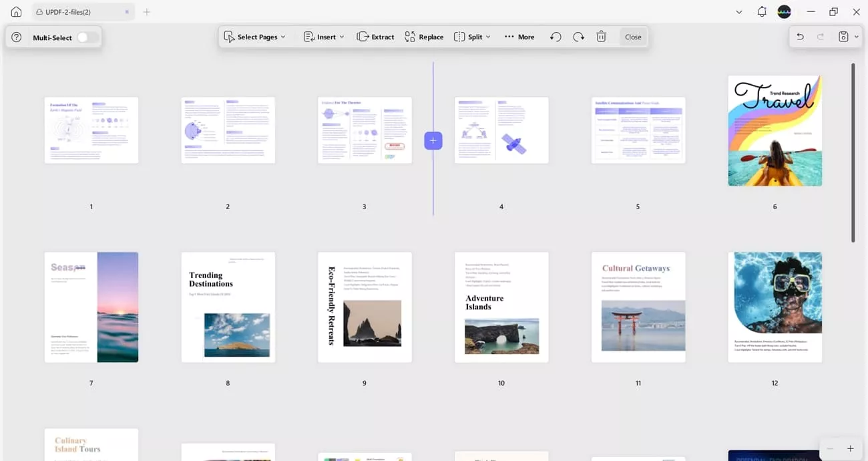This screenshot has height=461, width=868.
Task: Click the zoom in plus icon
Action: tap(850, 448)
